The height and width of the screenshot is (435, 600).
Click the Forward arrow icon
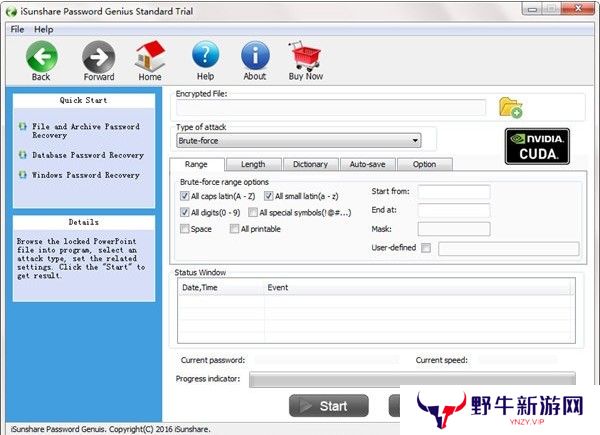(99, 57)
